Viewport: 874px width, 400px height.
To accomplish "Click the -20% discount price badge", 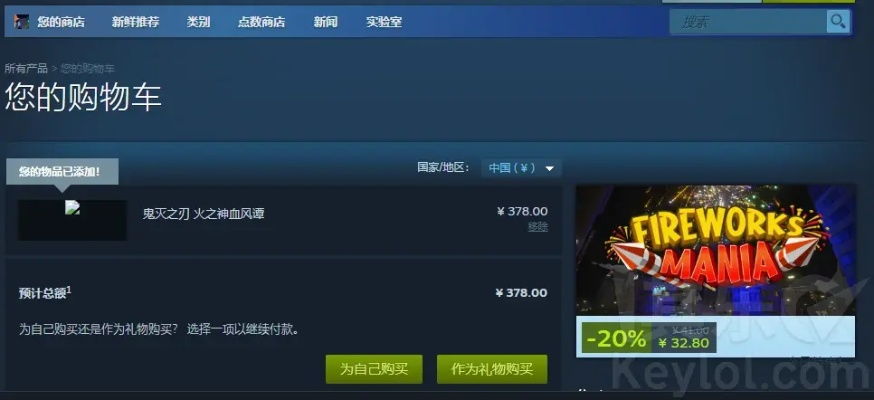I will coord(616,338).
